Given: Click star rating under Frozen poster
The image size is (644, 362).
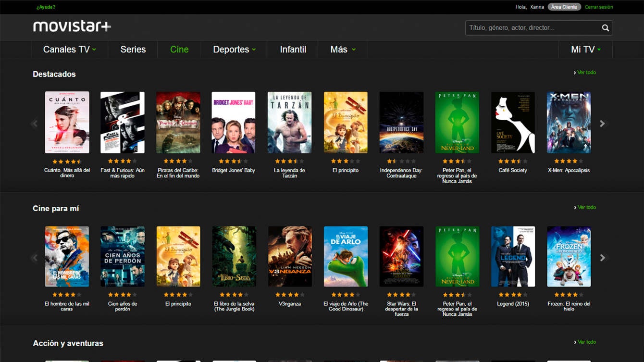Looking at the screenshot, I should tap(569, 295).
